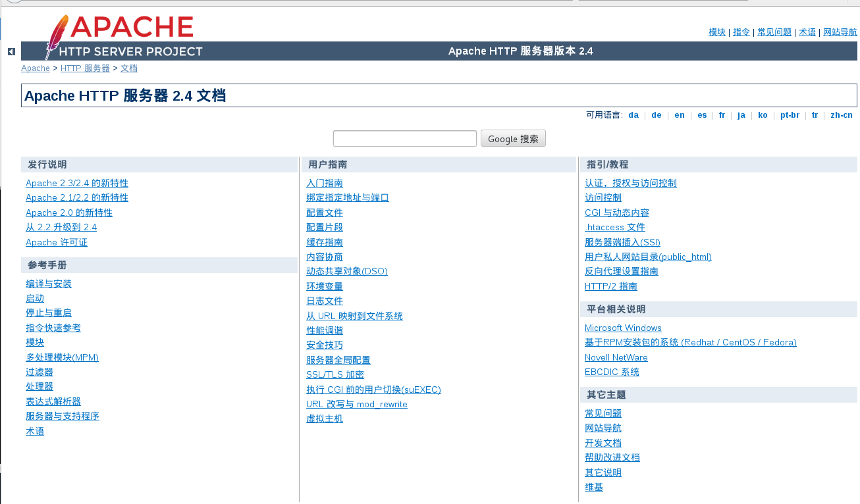Open 停止与重启 link
The height and width of the screenshot is (504, 860).
[x=49, y=313]
